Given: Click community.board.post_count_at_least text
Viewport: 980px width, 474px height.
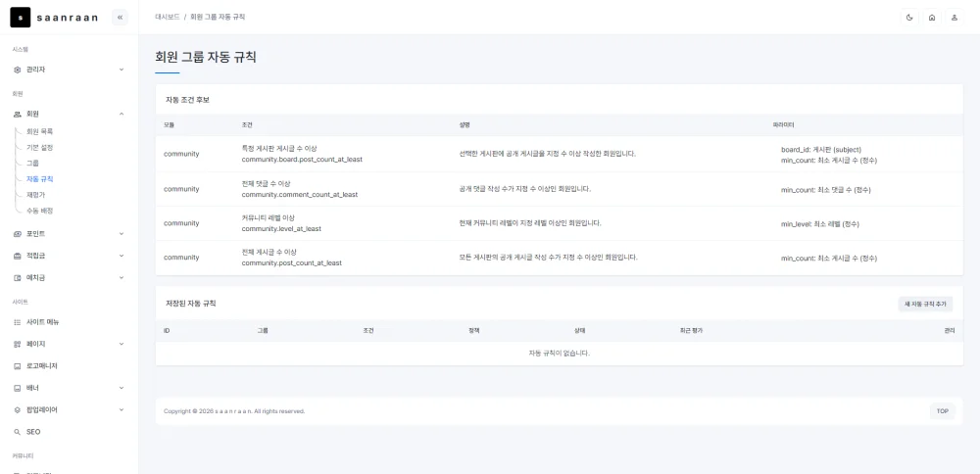Looking at the screenshot, I should [x=302, y=160].
